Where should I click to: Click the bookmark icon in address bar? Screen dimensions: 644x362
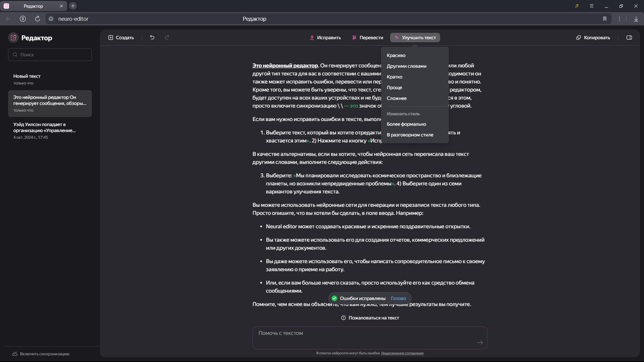[x=604, y=19]
